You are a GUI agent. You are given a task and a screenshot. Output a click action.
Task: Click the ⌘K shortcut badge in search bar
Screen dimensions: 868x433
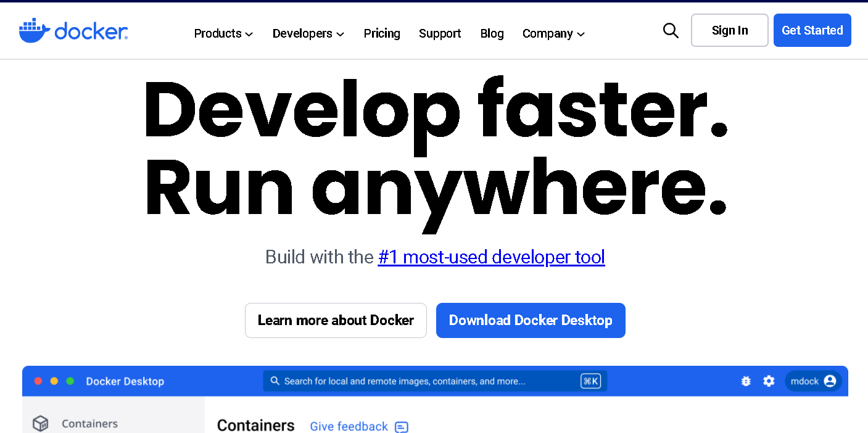[x=590, y=381]
